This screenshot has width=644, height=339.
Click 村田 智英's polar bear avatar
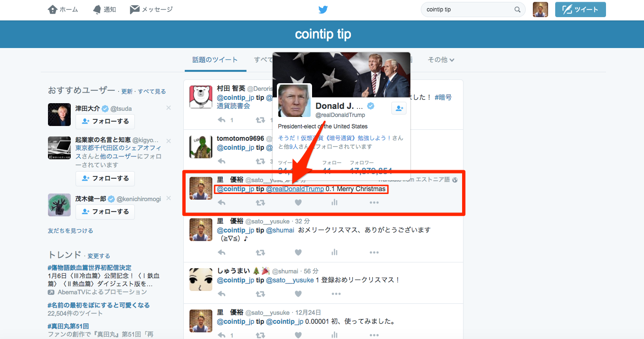point(201,97)
